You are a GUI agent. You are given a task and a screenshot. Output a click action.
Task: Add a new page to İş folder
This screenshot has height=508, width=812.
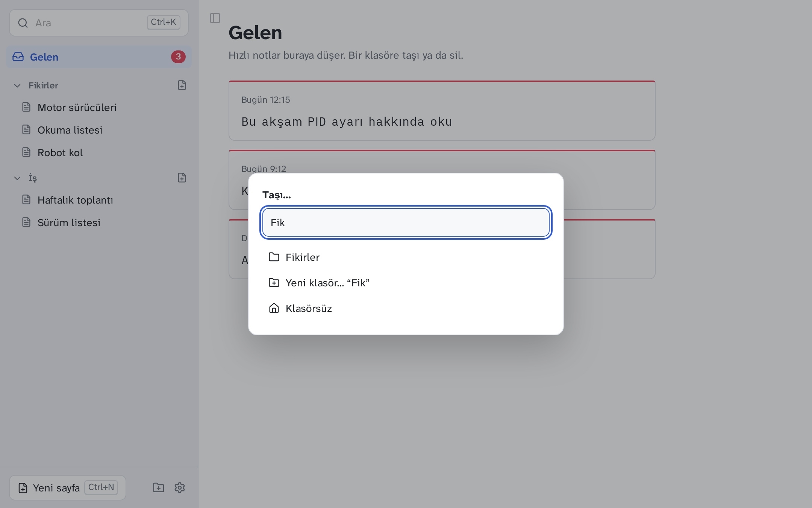point(182,178)
